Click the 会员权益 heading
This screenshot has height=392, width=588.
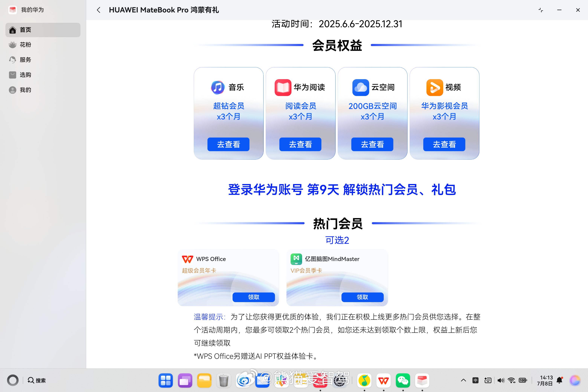pyautogui.click(x=337, y=45)
